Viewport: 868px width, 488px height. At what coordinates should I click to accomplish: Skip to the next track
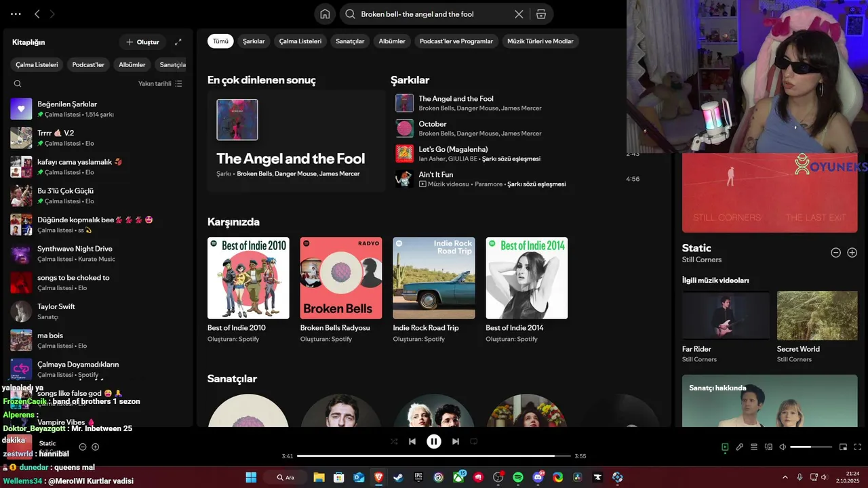coord(456,441)
